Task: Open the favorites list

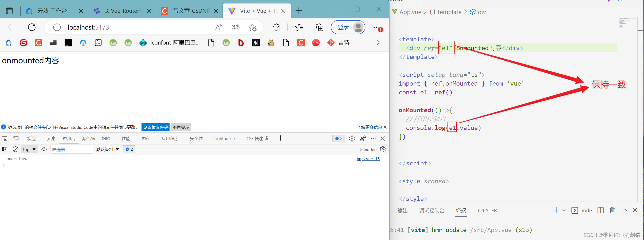Action: pos(299,27)
